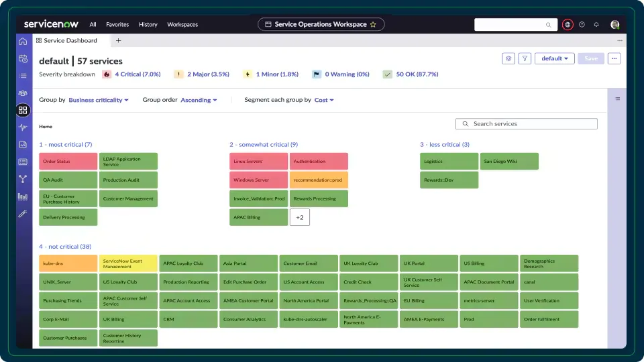This screenshot has height=362, width=644.
Task: Open dashboard settings gear button
Action: tap(508, 58)
